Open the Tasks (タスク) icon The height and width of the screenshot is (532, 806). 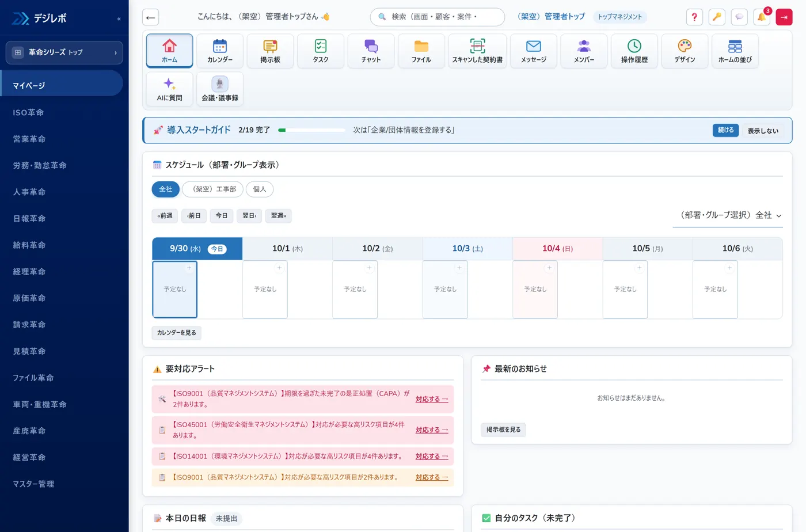click(321, 51)
